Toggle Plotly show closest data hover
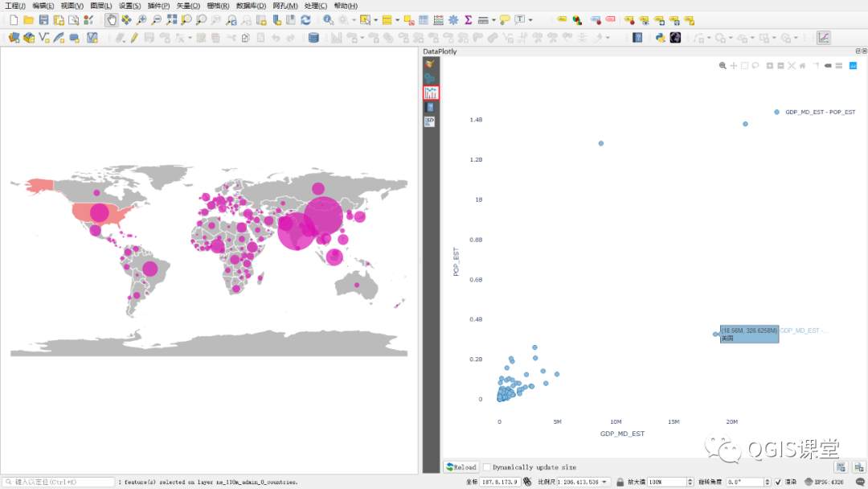The width and height of the screenshot is (868, 489). pyautogui.click(x=828, y=66)
